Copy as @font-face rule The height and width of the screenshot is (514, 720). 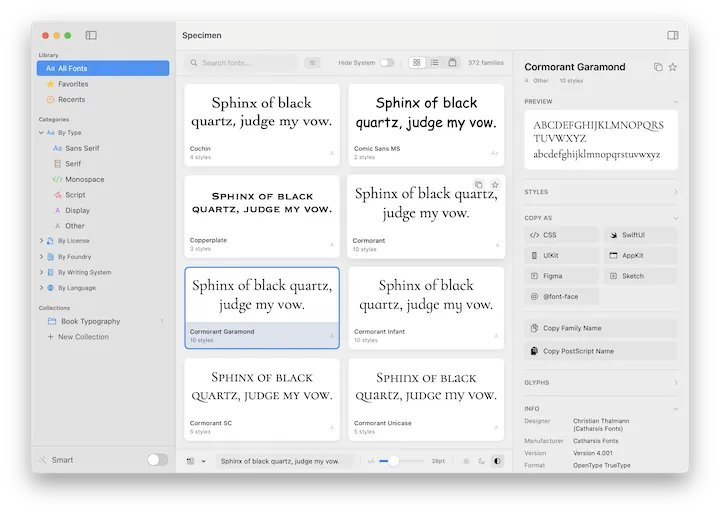(561, 297)
